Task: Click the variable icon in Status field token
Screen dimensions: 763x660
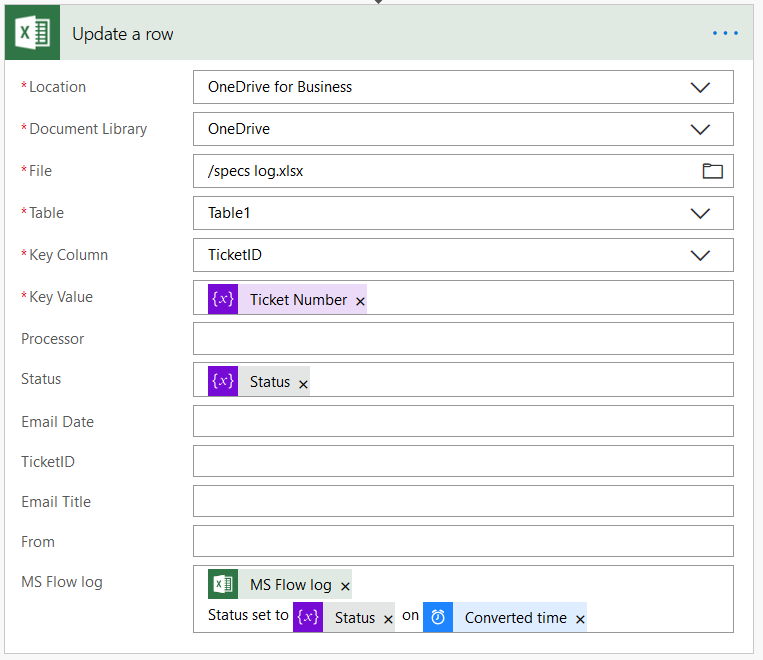Action: (x=223, y=381)
